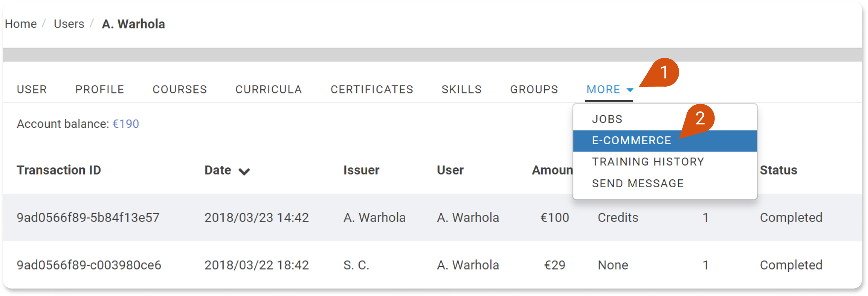Click the Status column header
Viewport: 868px width, 296px height.
point(778,170)
